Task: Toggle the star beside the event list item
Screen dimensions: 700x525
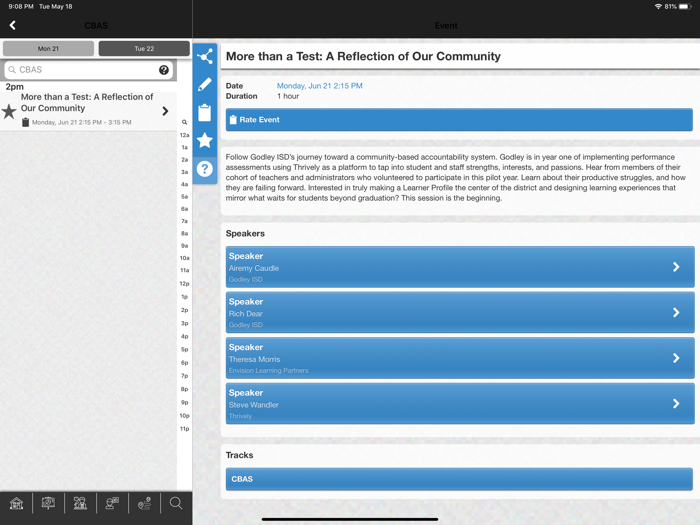Action: coord(9,112)
